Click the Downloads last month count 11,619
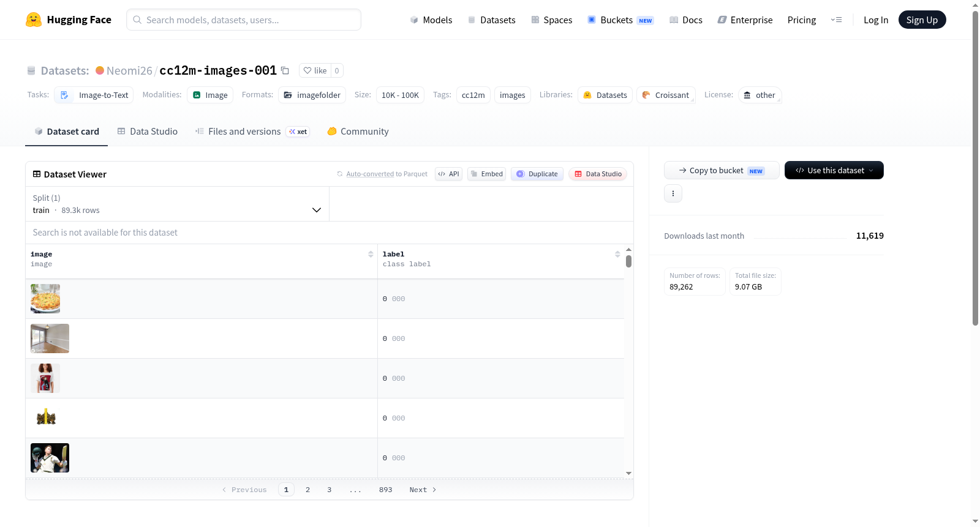 pos(870,236)
